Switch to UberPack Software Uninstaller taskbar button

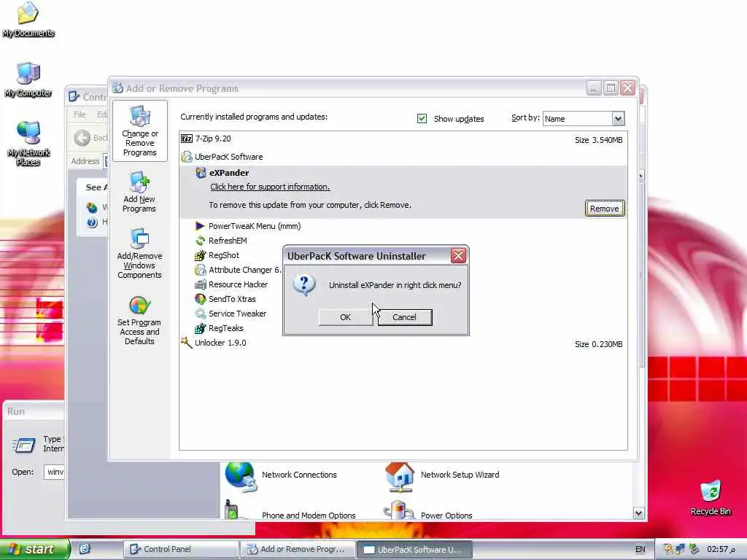click(x=414, y=550)
